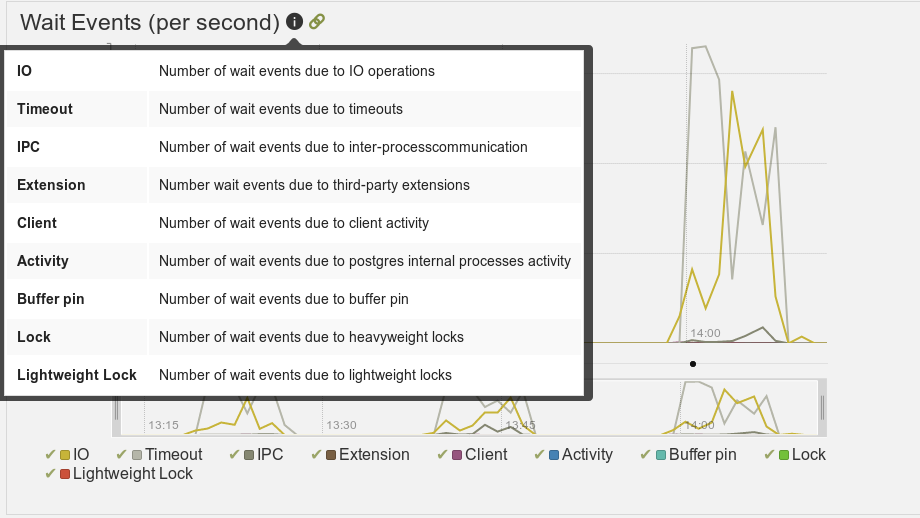The height and width of the screenshot is (518, 920).
Task: Click the left handle of the range selector
Action: [x=116, y=408]
